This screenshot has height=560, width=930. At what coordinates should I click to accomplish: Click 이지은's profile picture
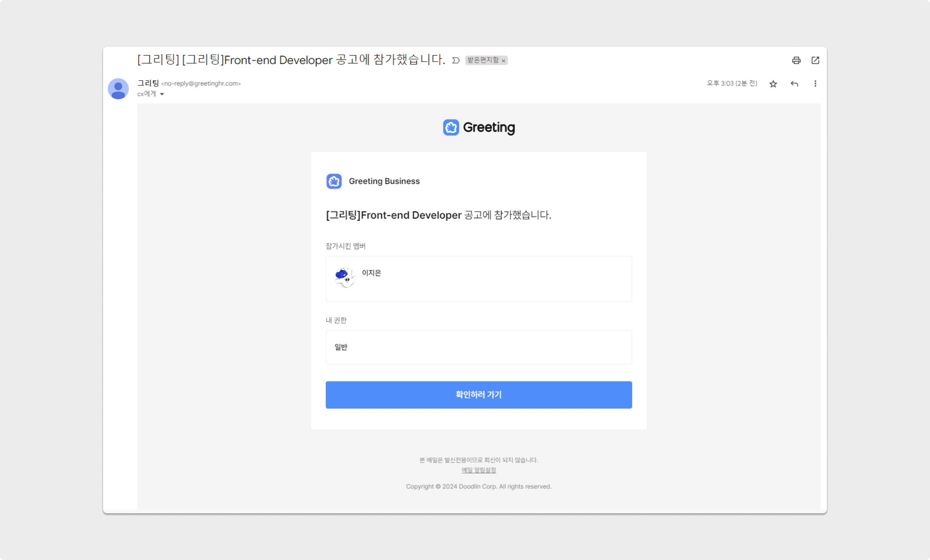tap(345, 277)
